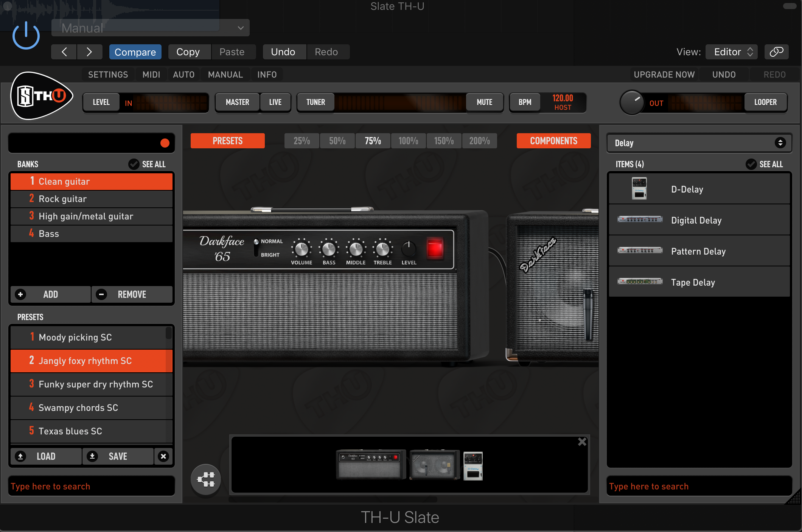Image resolution: width=802 pixels, height=532 pixels.
Task: Adjust the amp TREBLE knob
Action: pos(383,249)
